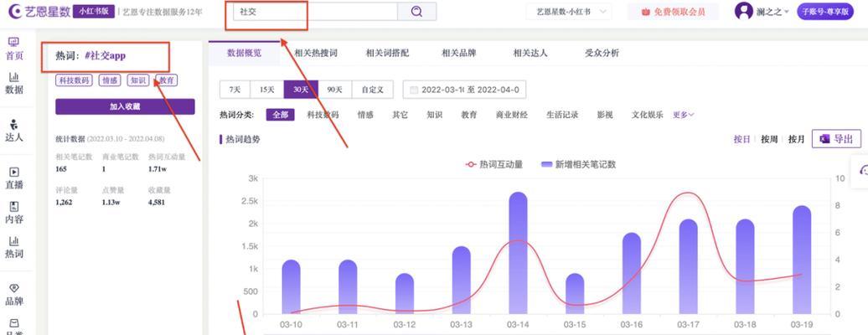Filter hot words by 影视 category
The height and width of the screenshot is (335, 868).
[x=605, y=115]
